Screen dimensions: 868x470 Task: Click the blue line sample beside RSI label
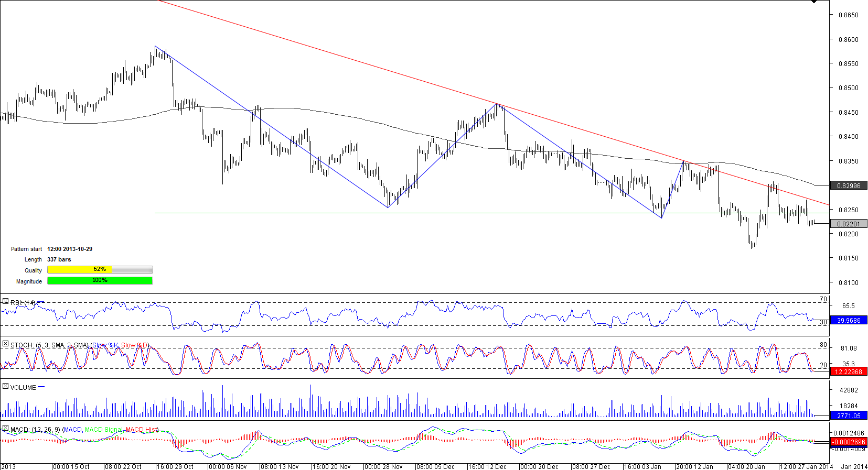pyautogui.click(x=41, y=302)
